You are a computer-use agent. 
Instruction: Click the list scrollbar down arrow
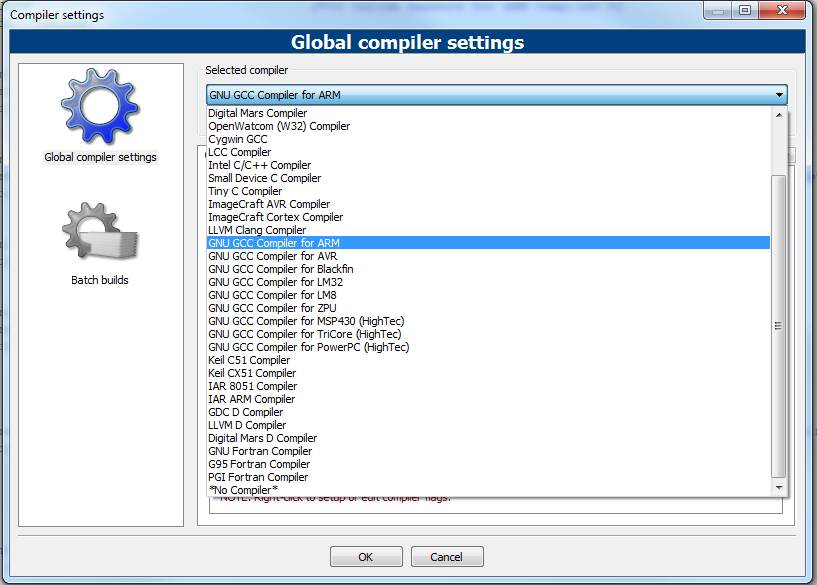pyautogui.click(x=779, y=488)
